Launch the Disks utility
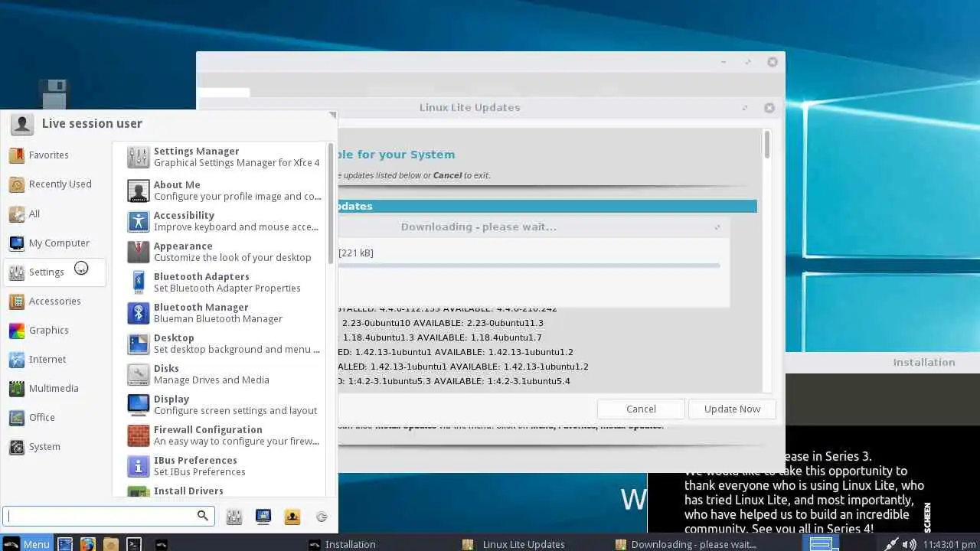980x551 pixels. (x=224, y=374)
